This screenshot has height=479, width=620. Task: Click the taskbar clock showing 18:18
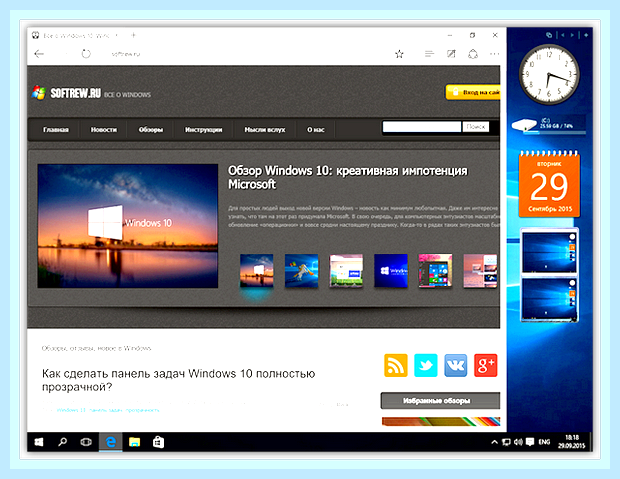[571, 442]
